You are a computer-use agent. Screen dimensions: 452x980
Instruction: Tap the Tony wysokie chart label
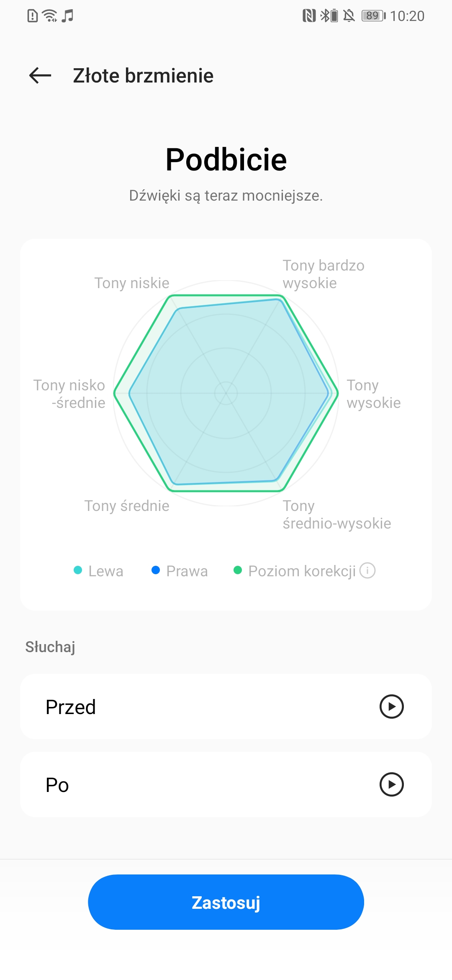[x=374, y=394]
